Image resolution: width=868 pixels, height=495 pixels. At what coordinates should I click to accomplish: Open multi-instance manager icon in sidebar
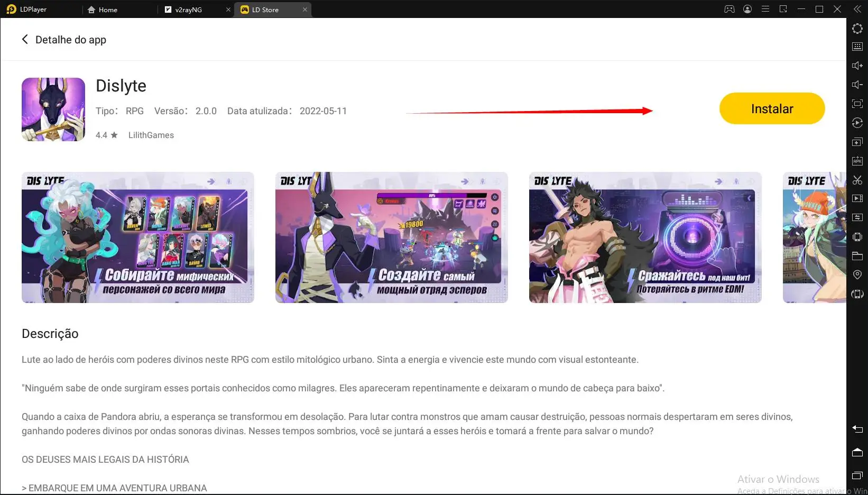pyautogui.click(x=857, y=142)
